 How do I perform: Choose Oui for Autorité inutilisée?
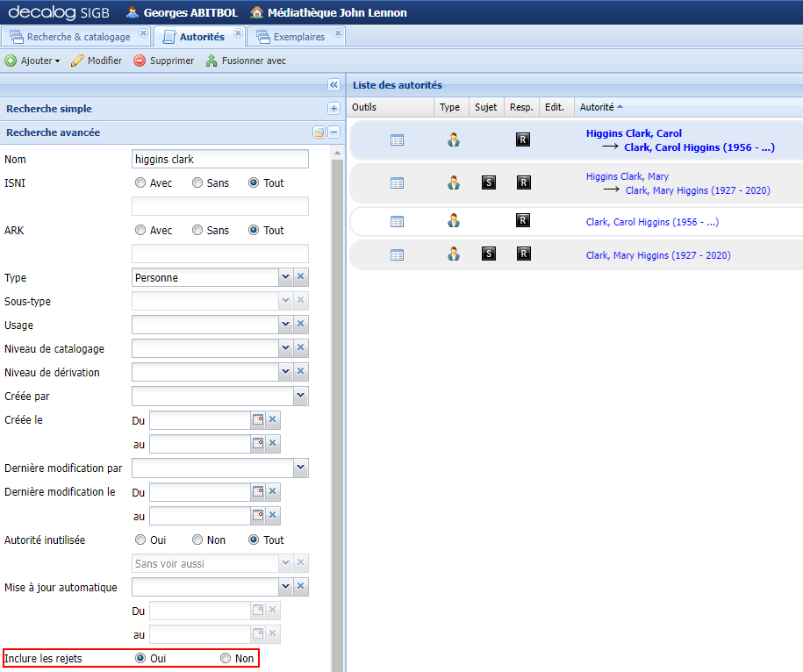coord(140,540)
